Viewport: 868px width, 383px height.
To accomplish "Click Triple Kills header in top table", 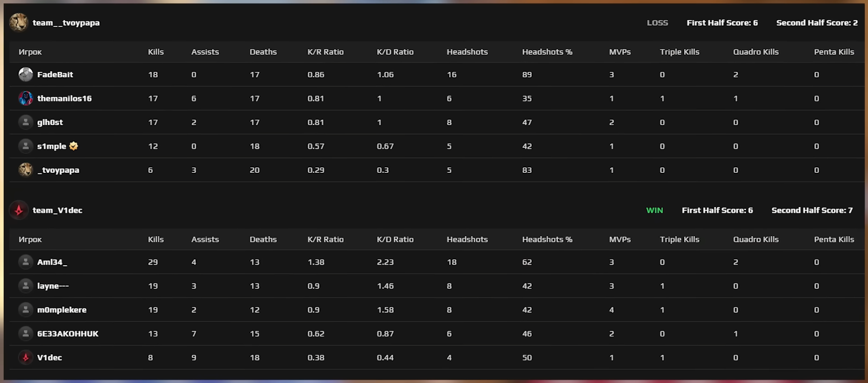I will click(680, 52).
